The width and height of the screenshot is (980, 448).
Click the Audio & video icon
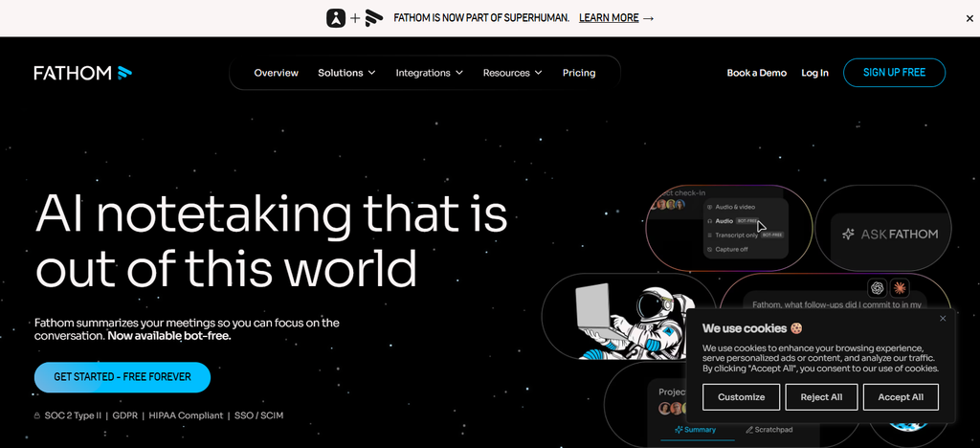tap(709, 207)
